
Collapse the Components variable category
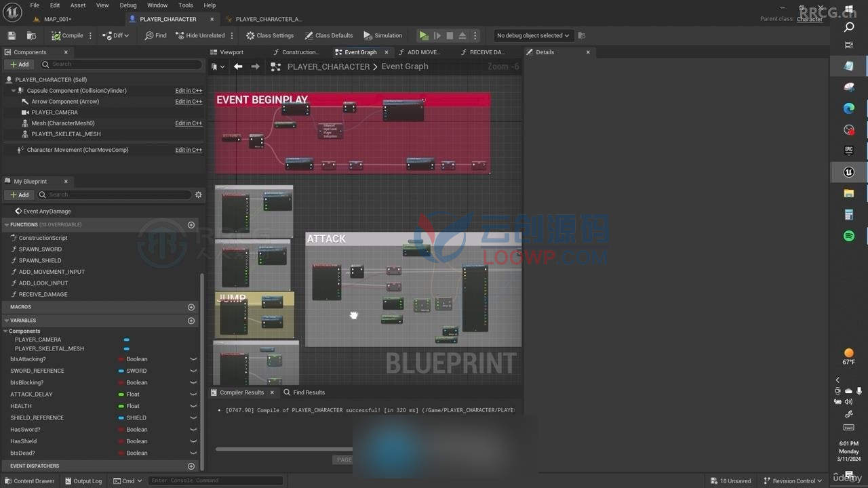click(x=5, y=331)
